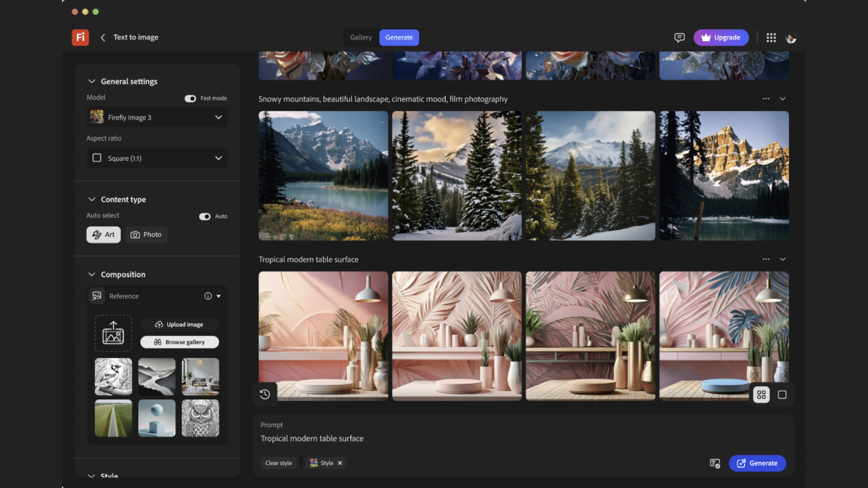This screenshot has height=488, width=868.
Task: Click the Adobe Firefly logo icon
Action: tap(80, 38)
